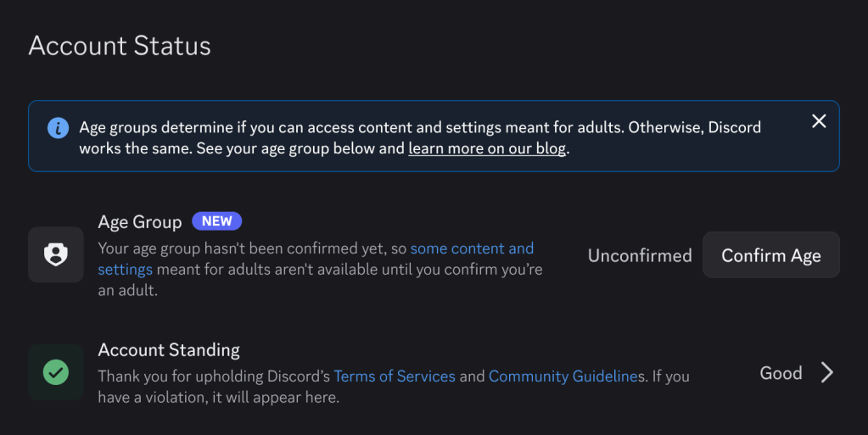
Task: Click the banner text about age groups
Action: pyautogui.click(x=420, y=138)
